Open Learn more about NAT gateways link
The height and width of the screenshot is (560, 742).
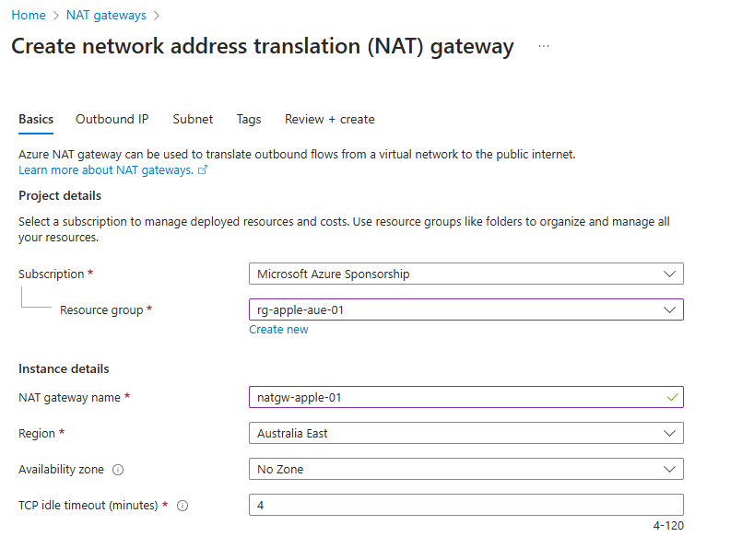tap(105, 170)
